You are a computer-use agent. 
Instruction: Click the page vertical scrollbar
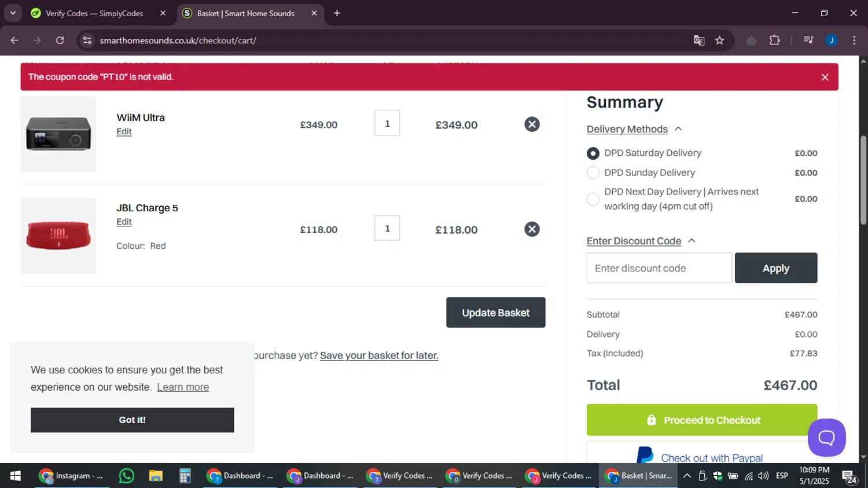click(863, 181)
